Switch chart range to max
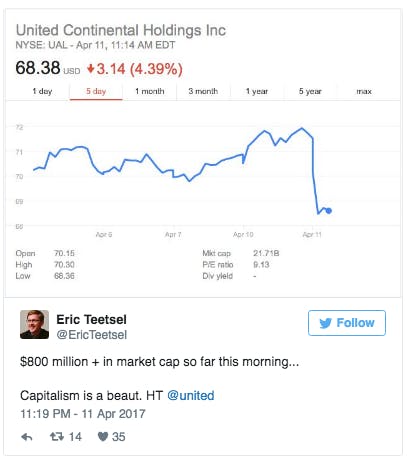The height and width of the screenshot is (462, 409). tap(364, 91)
